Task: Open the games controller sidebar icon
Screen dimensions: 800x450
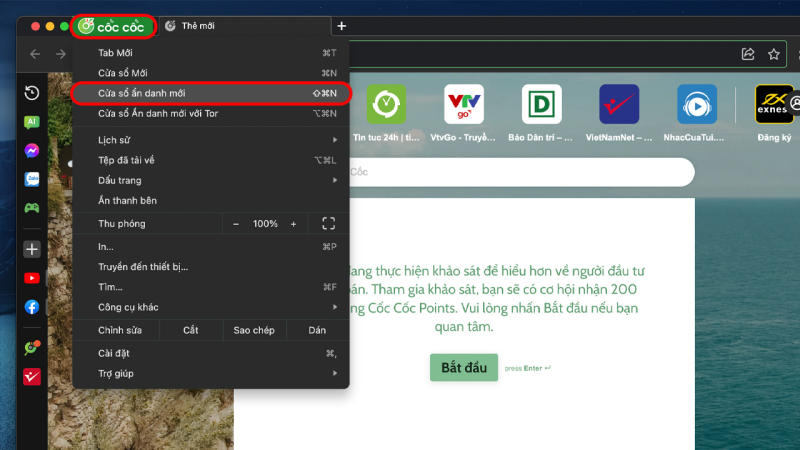Action: click(32, 208)
